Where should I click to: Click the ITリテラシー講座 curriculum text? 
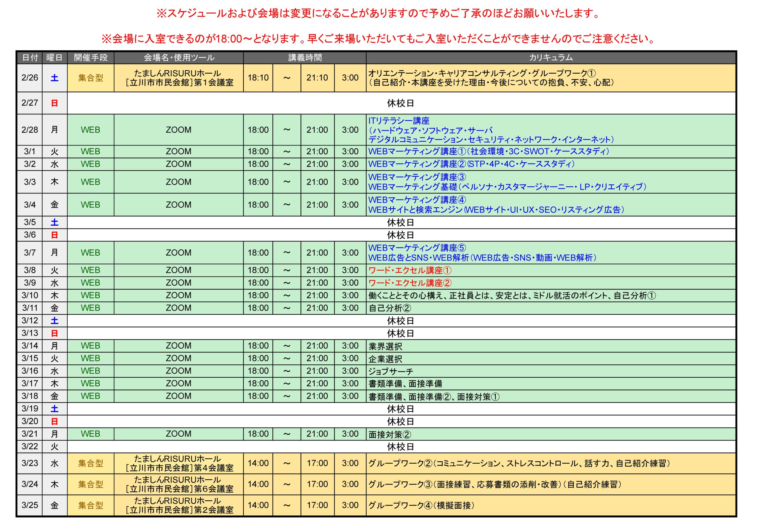[x=399, y=121]
